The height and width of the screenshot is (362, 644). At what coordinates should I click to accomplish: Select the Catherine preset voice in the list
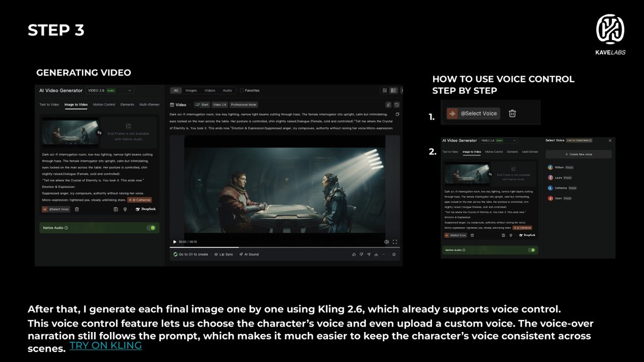click(x=562, y=188)
